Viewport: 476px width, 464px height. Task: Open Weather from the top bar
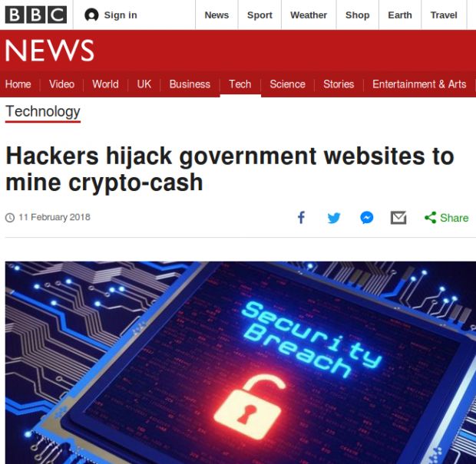(x=309, y=15)
